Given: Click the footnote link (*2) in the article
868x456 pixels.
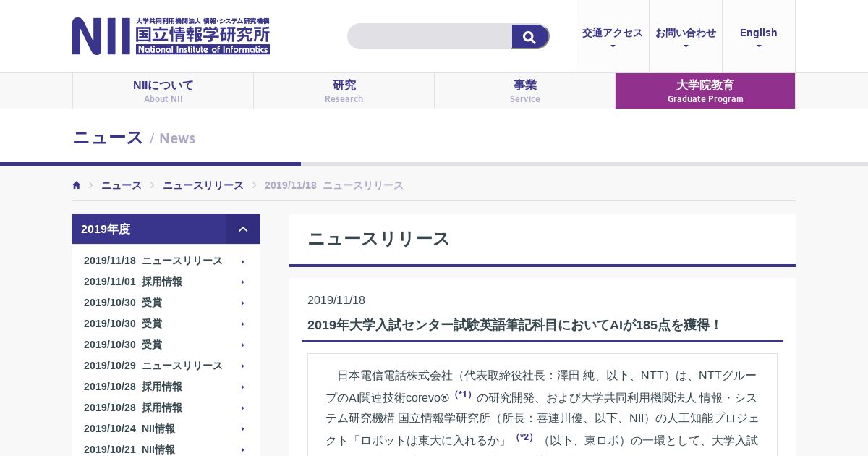Looking at the screenshot, I should 524,437.
